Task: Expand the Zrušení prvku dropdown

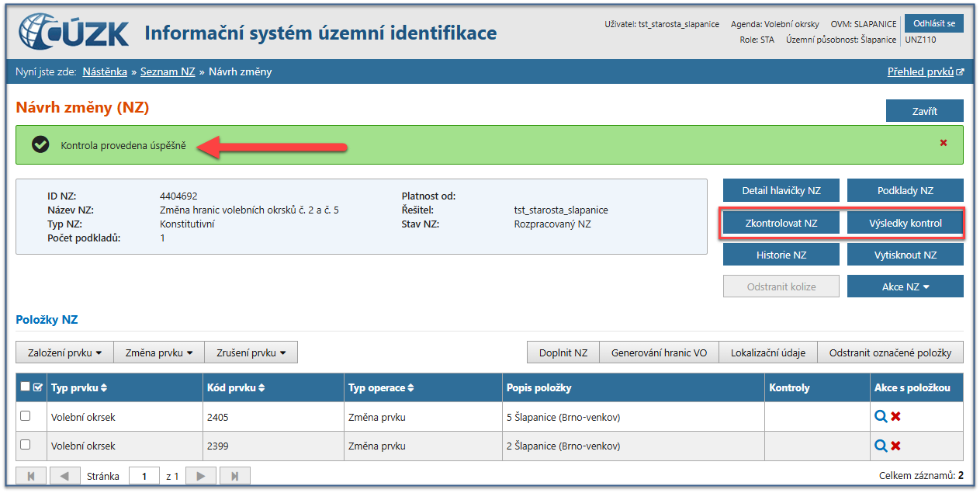Action: (251, 352)
